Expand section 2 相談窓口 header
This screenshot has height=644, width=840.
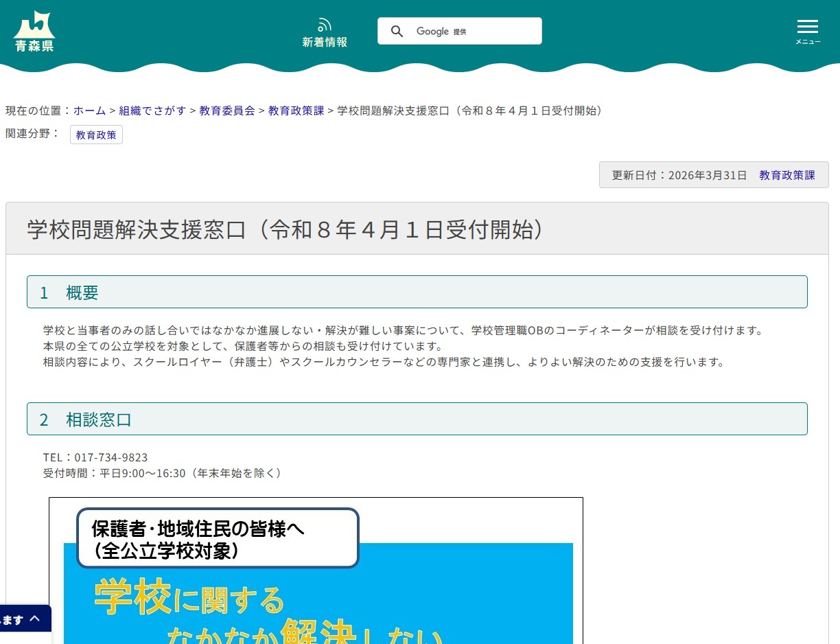pos(417,419)
